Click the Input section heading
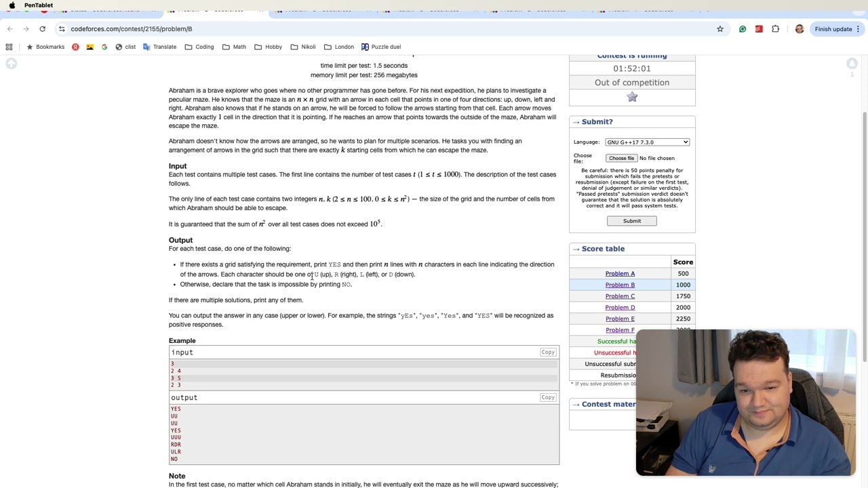868x488 pixels. click(x=178, y=166)
